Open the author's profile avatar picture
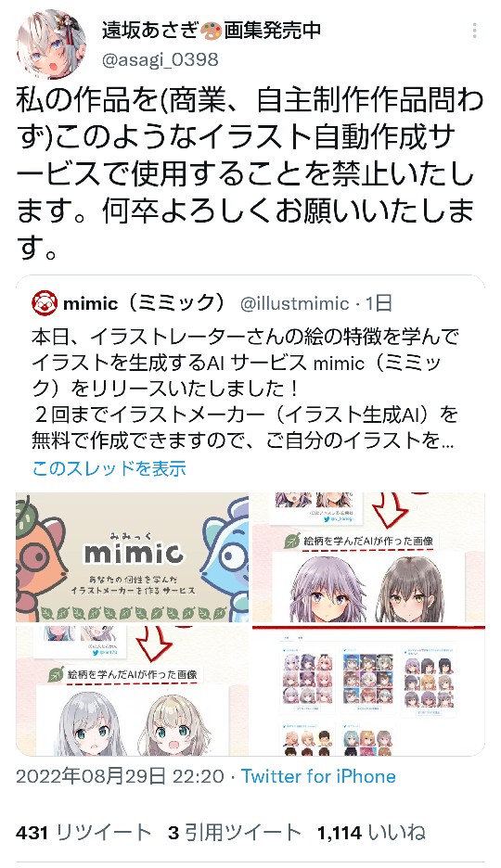 [51, 44]
